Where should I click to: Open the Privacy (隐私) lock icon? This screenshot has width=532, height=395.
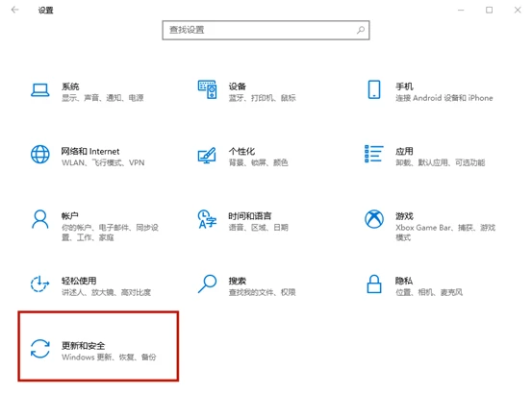tap(374, 284)
